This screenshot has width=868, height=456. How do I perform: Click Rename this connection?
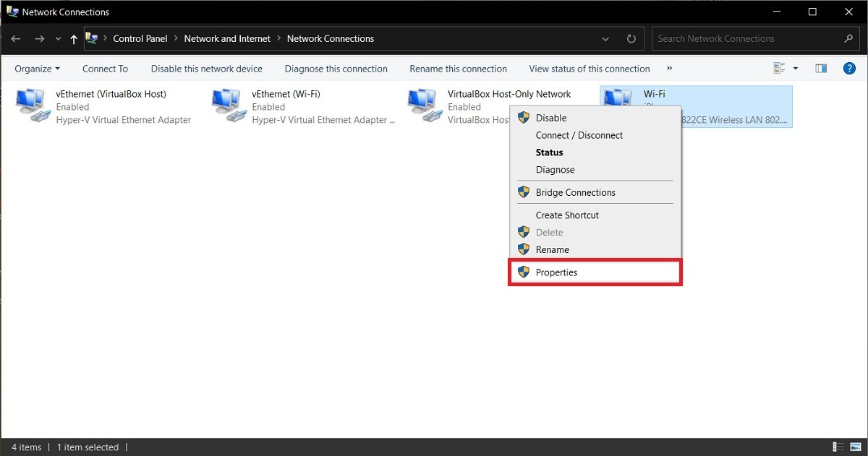click(459, 69)
